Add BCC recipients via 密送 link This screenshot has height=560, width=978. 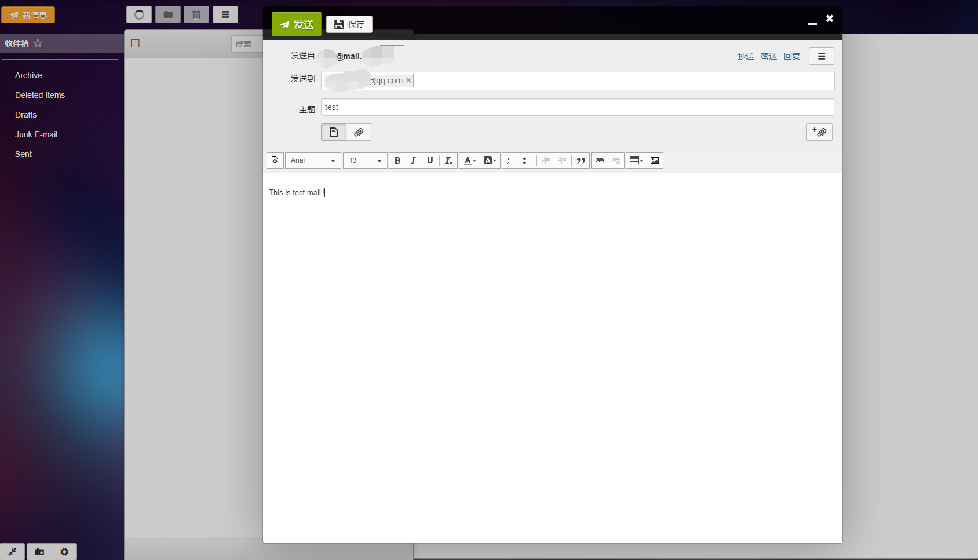tap(769, 56)
